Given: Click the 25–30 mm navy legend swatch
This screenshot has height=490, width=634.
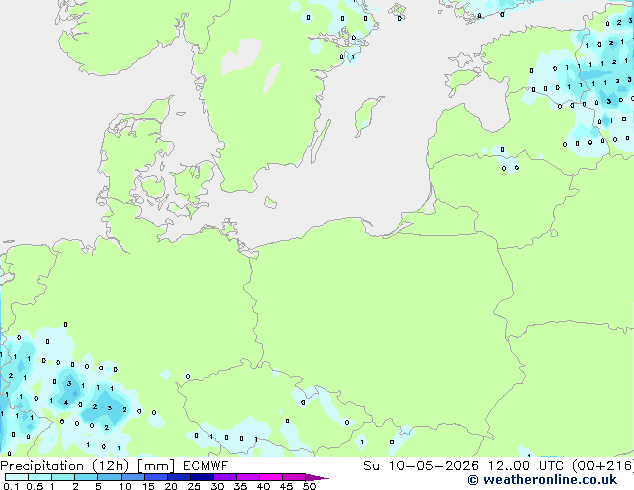Looking at the screenshot, I should tap(201, 477).
